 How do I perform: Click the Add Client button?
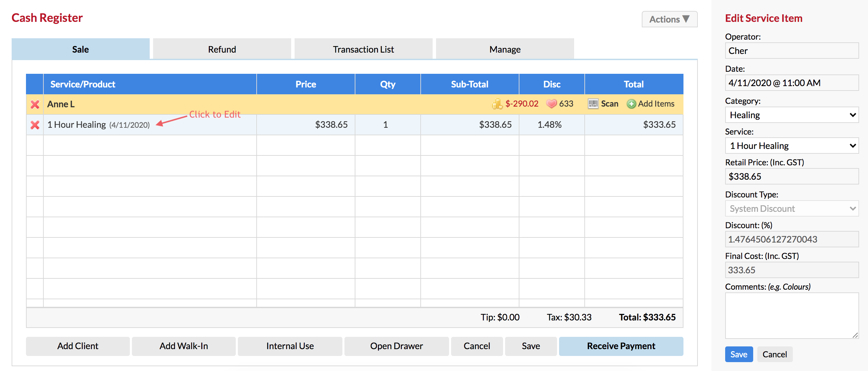pyautogui.click(x=78, y=346)
